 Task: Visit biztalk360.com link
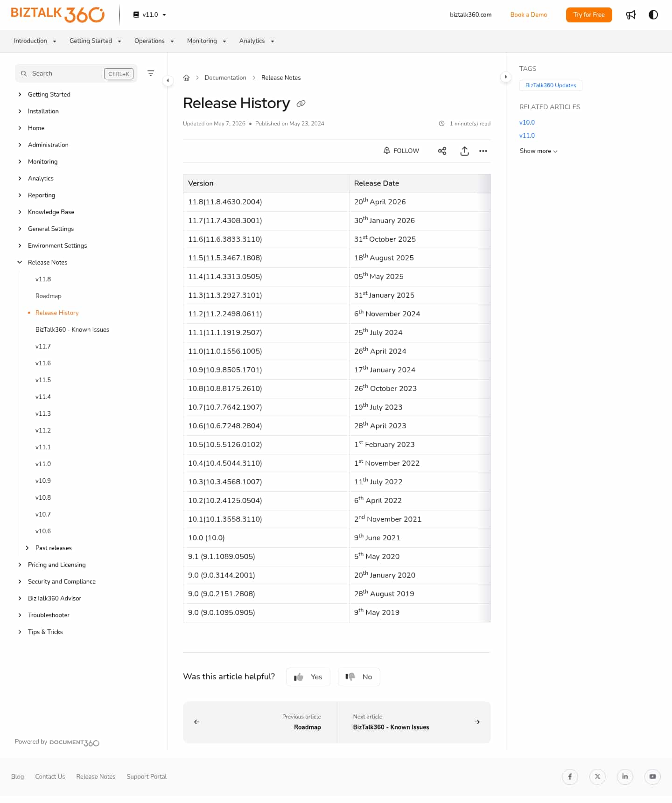pyautogui.click(x=470, y=15)
